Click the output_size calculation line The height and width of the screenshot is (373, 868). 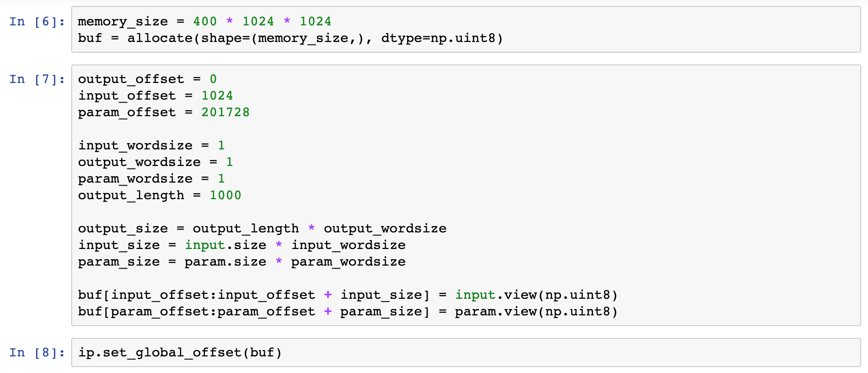tap(262, 228)
